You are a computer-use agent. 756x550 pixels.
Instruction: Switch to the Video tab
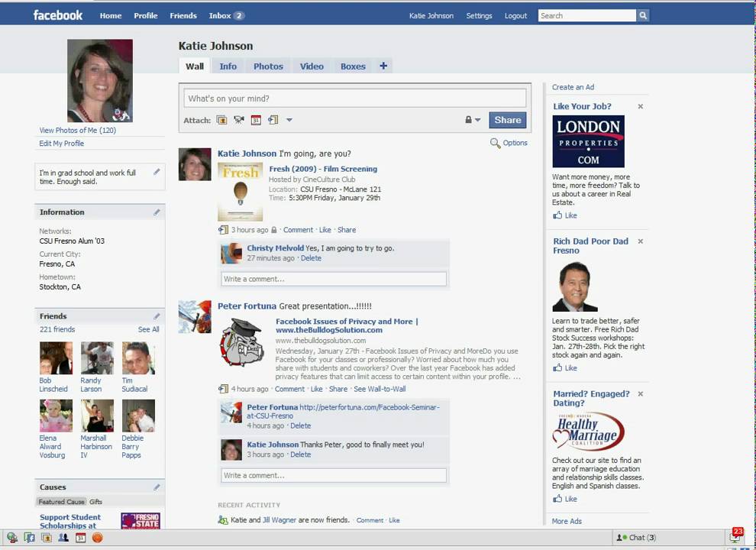[312, 66]
